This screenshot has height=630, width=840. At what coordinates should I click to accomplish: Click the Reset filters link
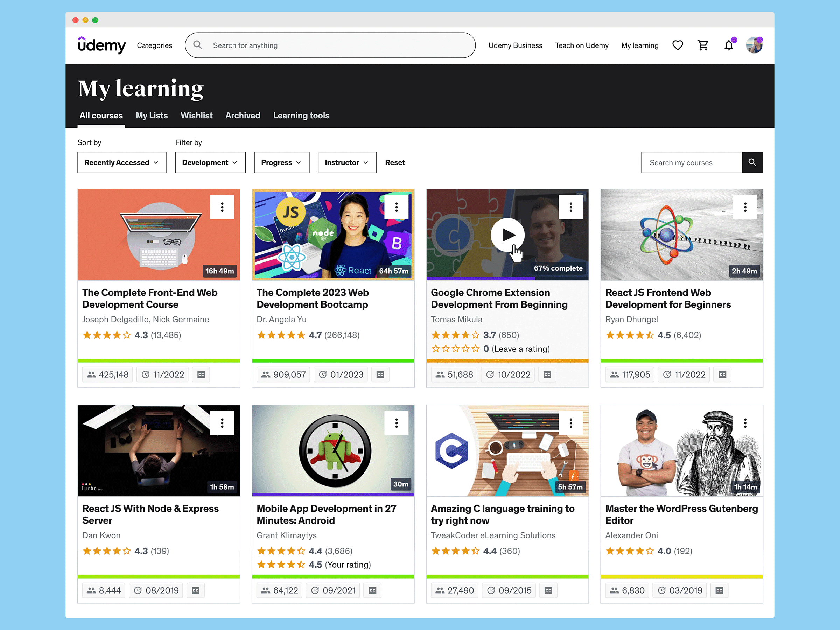click(394, 162)
